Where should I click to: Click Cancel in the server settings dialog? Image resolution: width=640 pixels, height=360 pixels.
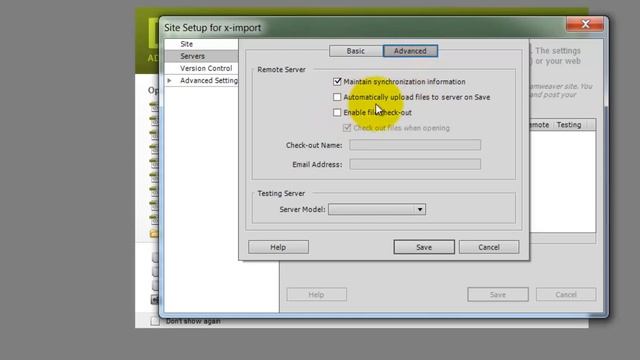489,247
